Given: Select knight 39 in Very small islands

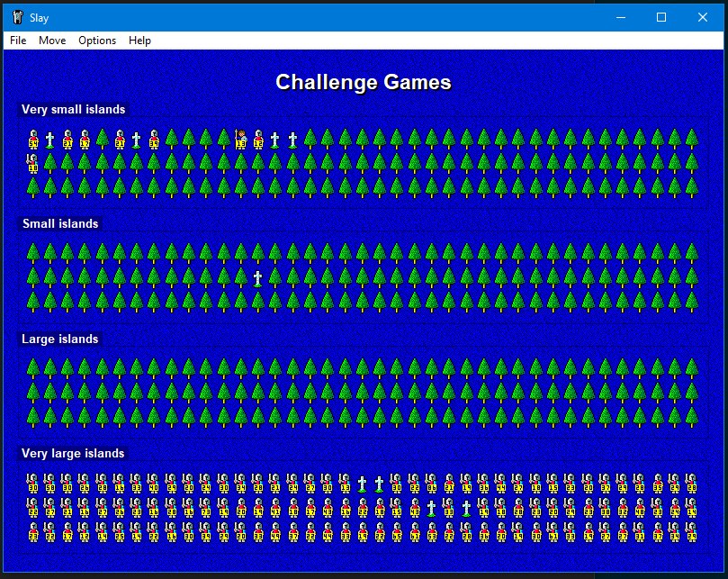Looking at the screenshot, I should click(x=154, y=139).
